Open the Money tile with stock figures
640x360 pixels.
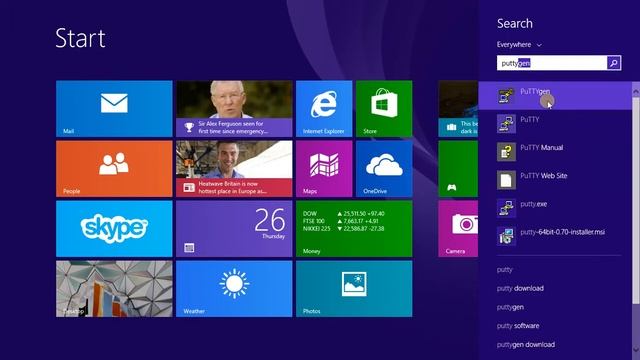(354, 229)
